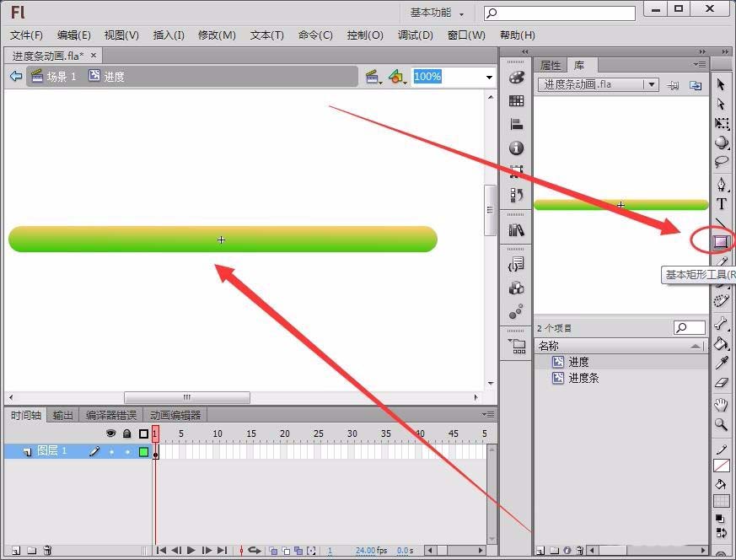
Task: Select the black arrow Selection tool
Action: pyautogui.click(x=721, y=84)
